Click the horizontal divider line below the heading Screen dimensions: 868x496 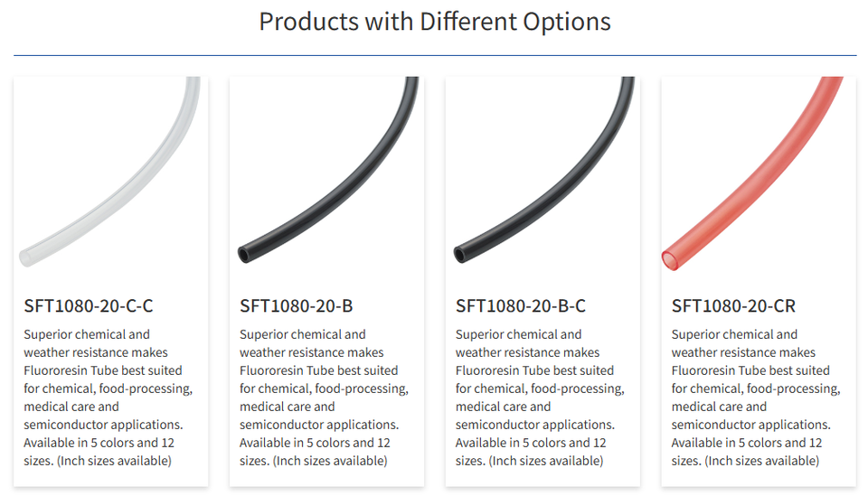pos(434,56)
